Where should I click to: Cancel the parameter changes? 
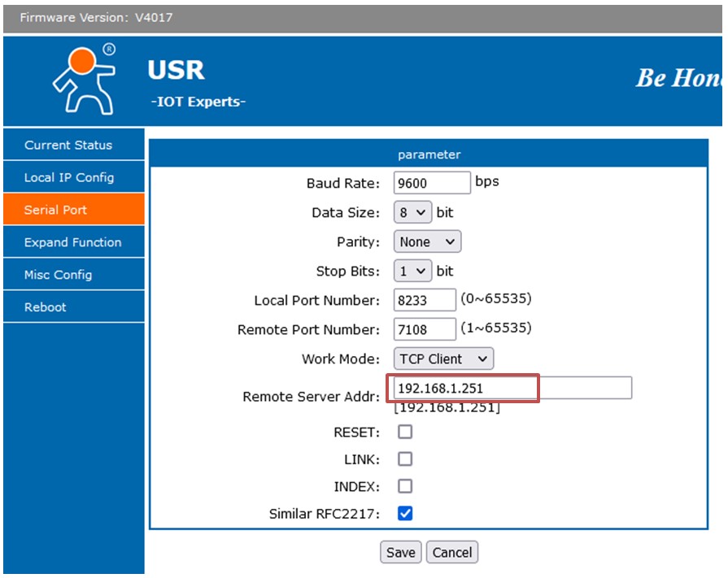click(x=451, y=553)
